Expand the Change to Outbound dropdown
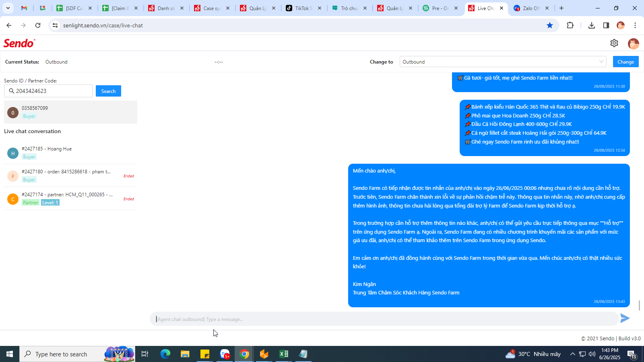644x362 pixels. click(503, 62)
